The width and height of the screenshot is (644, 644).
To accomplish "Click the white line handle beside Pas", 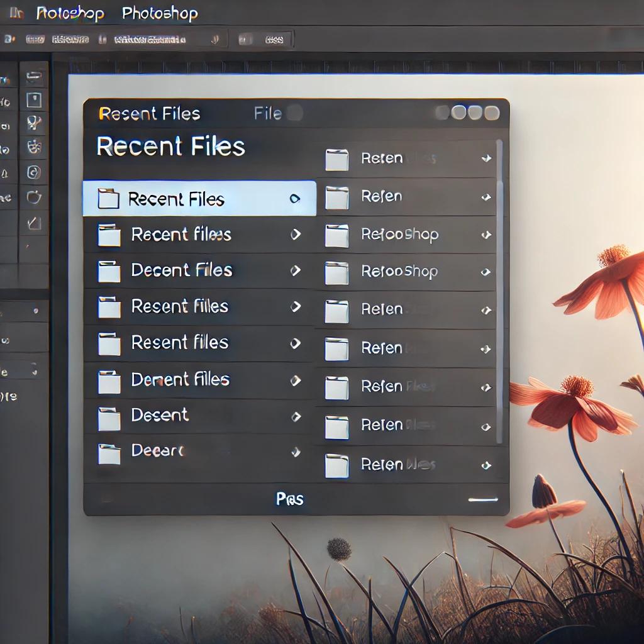I will pos(483,500).
